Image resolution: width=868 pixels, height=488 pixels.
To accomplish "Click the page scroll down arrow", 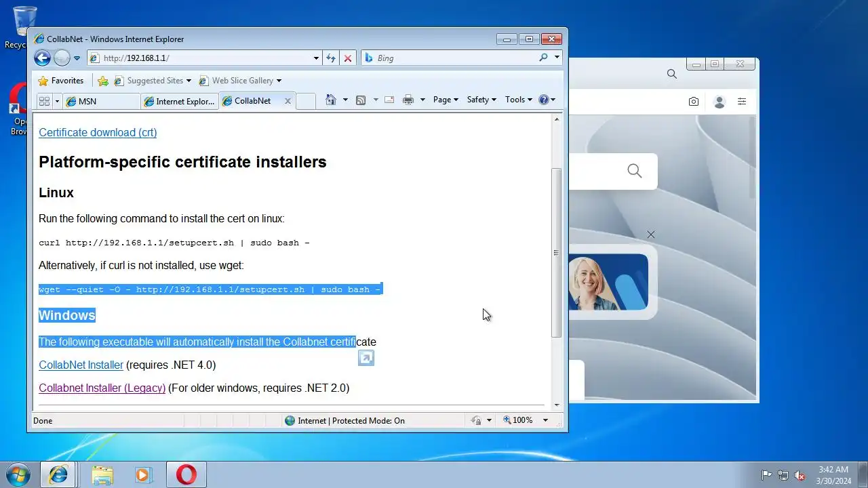I will (557, 405).
